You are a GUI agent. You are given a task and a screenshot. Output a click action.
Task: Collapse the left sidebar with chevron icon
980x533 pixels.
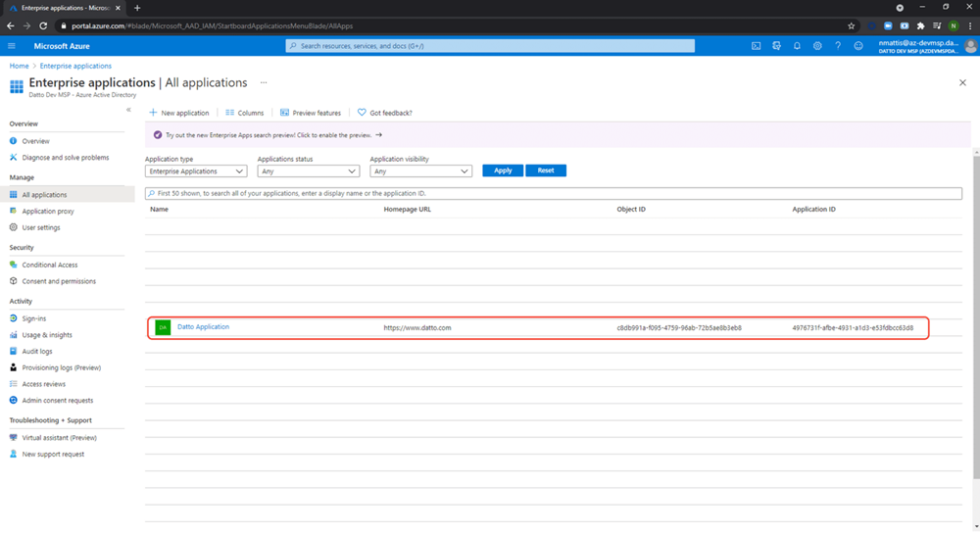128,110
